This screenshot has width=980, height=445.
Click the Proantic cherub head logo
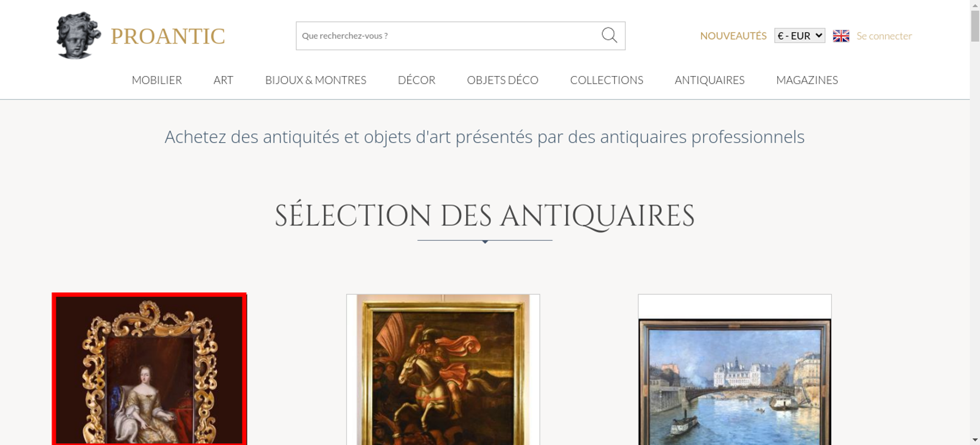tap(78, 36)
